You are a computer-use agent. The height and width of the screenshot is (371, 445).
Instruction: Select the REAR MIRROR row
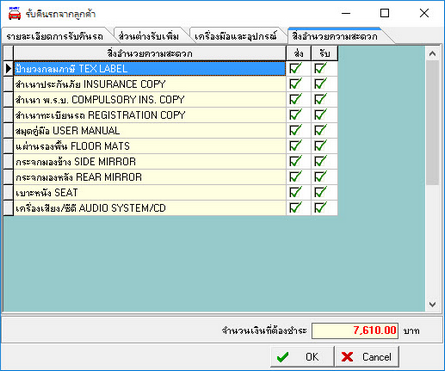tap(150, 177)
